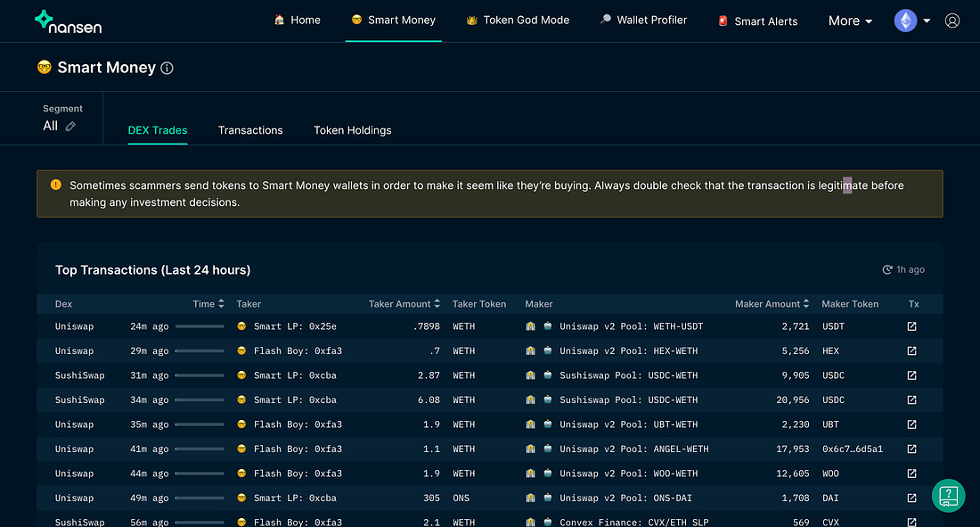This screenshot has height=527, width=980.
Task: Click the Taker column header
Action: pos(249,303)
